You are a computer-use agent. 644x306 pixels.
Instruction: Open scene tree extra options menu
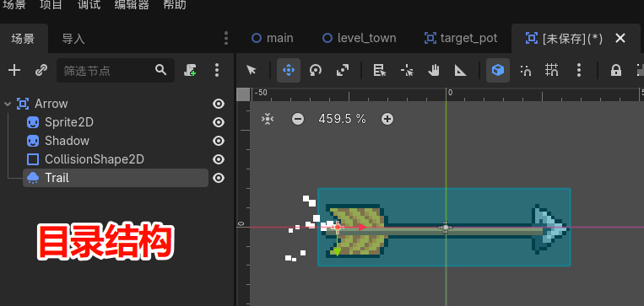[x=217, y=70]
